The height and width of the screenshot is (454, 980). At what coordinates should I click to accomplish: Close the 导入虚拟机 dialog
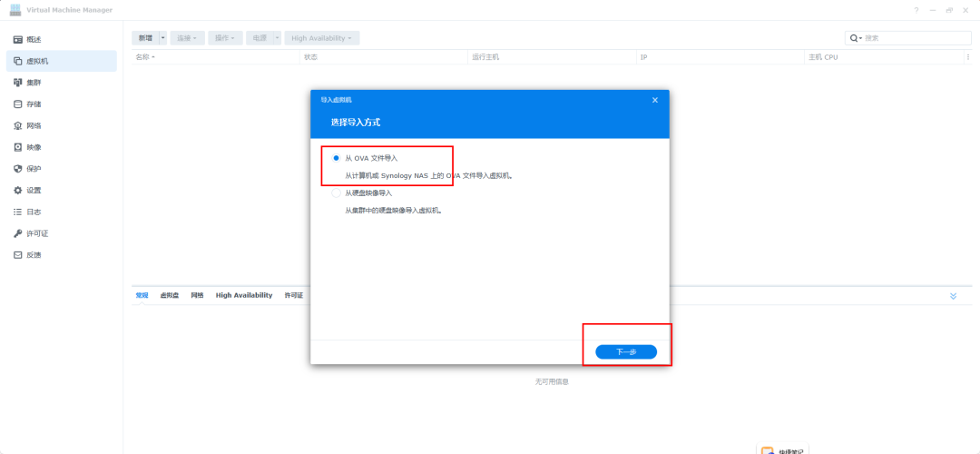(x=655, y=100)
